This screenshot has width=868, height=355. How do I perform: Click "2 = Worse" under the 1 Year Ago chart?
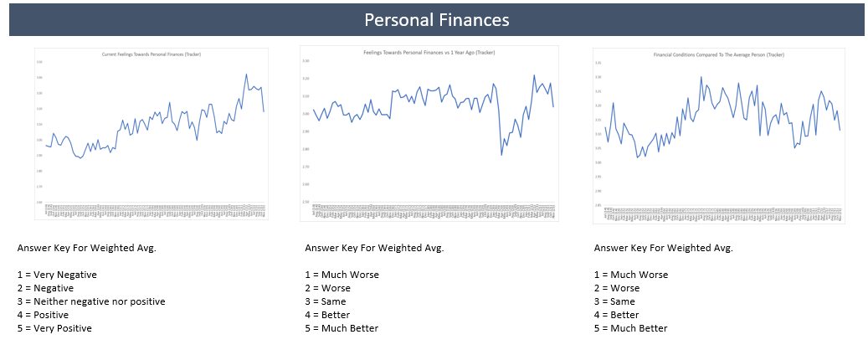[328, 288]
